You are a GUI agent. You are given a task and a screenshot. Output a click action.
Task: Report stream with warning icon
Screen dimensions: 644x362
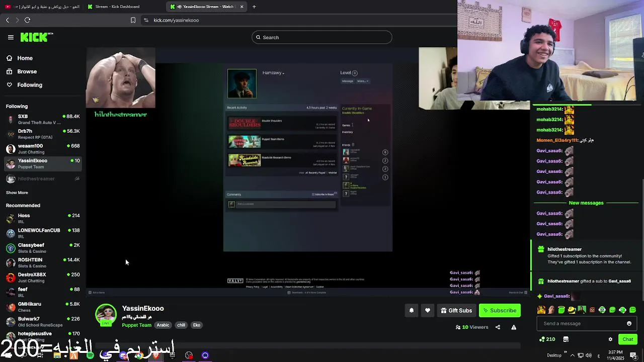514,327
